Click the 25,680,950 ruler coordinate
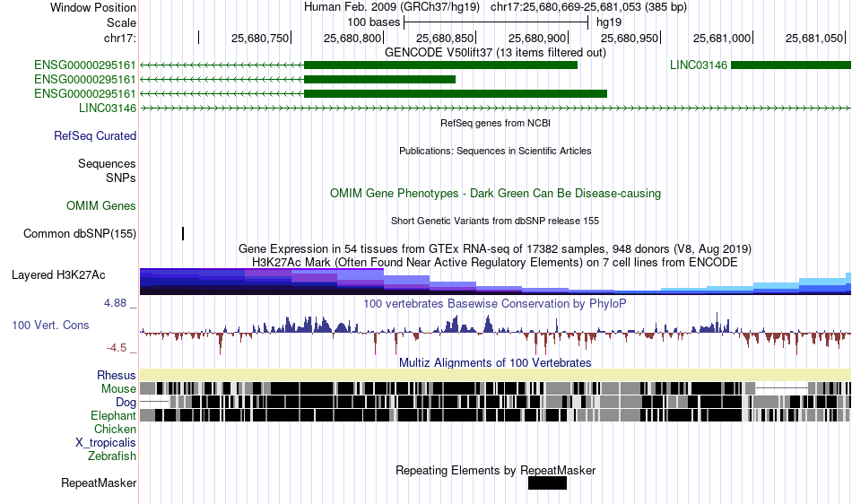The width and height of the screenshot is (852, 504). [x=630, y=38]
